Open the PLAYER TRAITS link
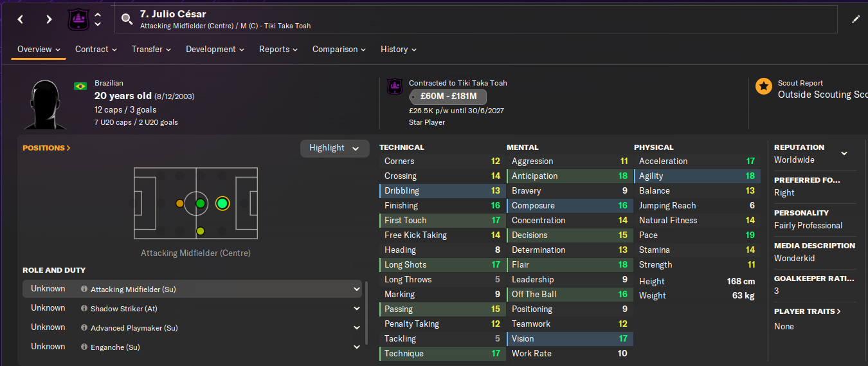Image resolution: width=868 pixels, height=366 pixels. [808, 311]
